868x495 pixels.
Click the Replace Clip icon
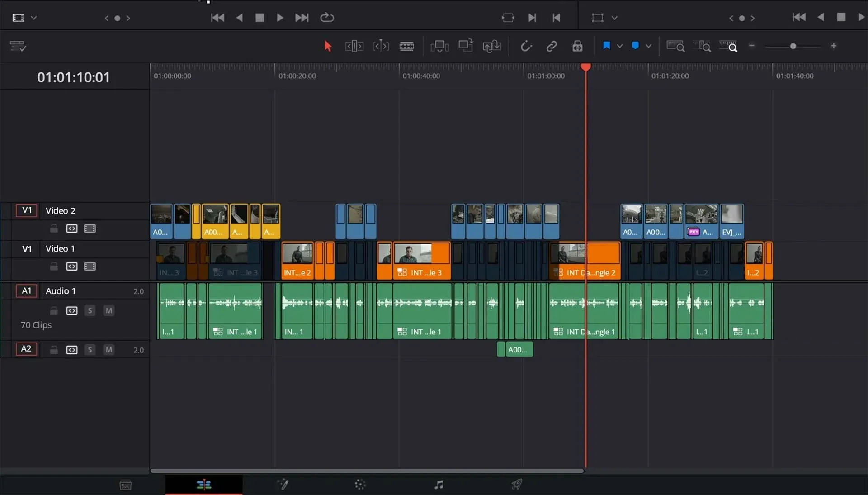tap(491, 46)
